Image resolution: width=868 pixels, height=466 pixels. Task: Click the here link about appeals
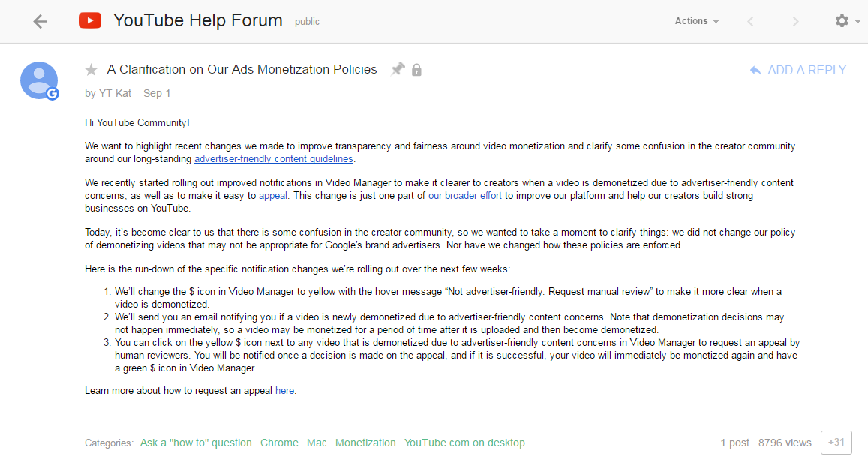click(x=284, y=391)
